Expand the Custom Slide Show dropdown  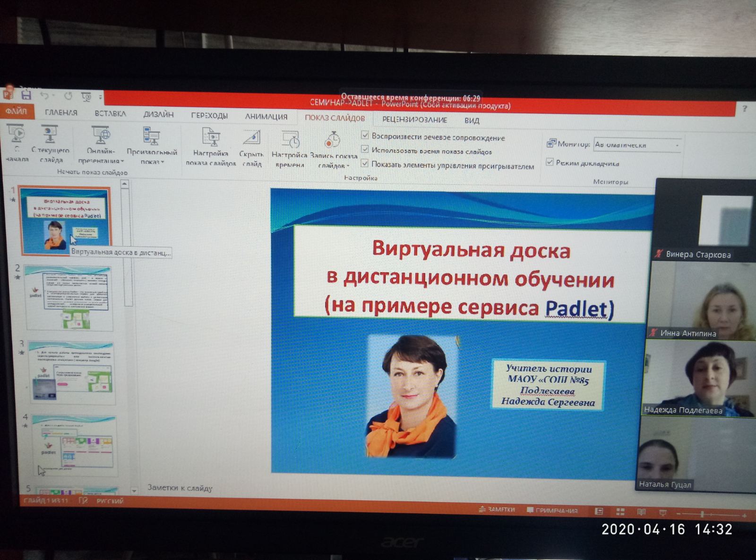tap(152, 145)
